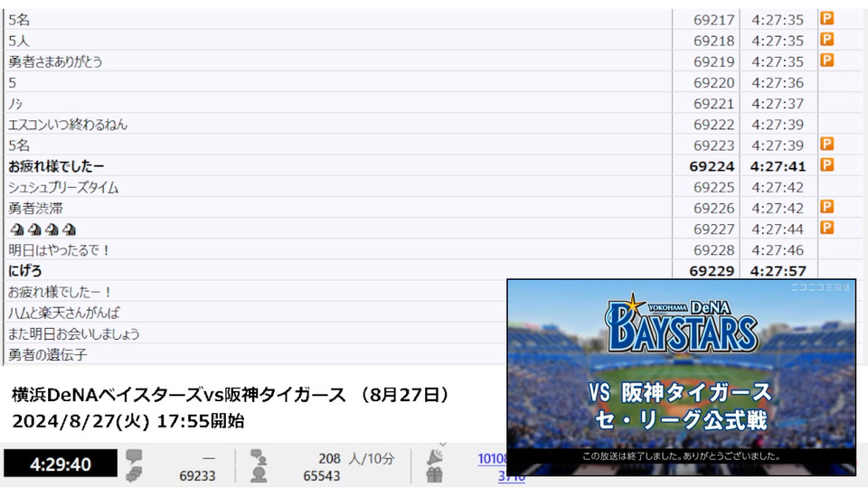Click timestamp 4:27:36
Screen dimensions: 868x488
point(778,82)
